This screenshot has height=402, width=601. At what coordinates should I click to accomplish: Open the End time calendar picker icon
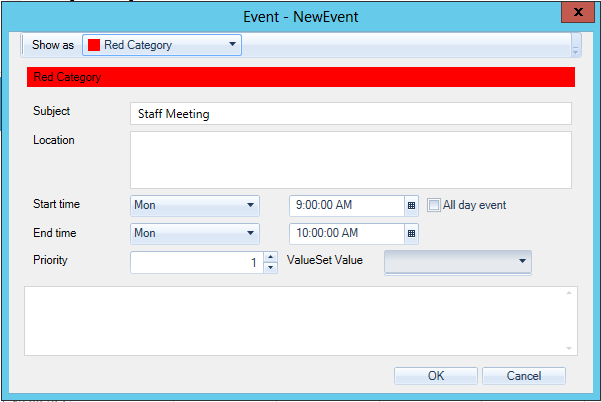click(411, 234)
